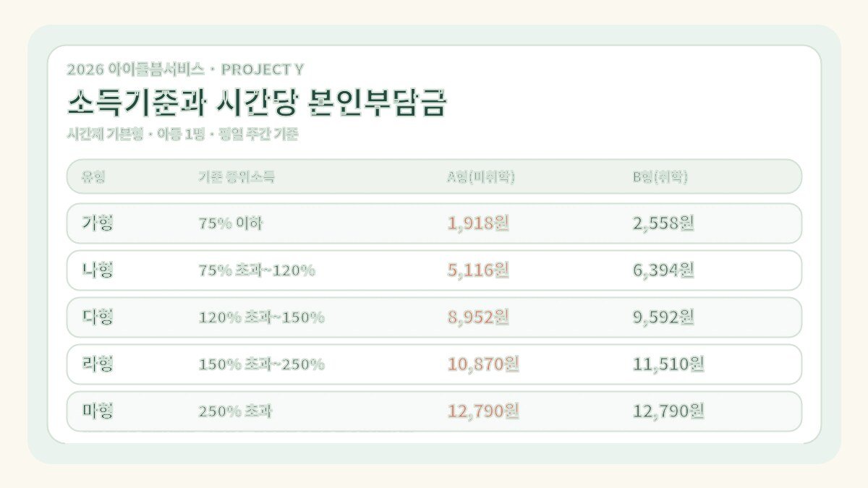Click the A형(미취학) column header
Image resolution: width=868 pixels, height=488 pixels.
click(x=481, y=177)
